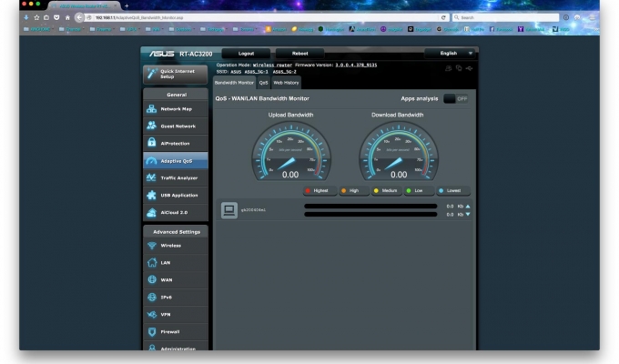Open the Guest Network page
The height and width of the screenshot is (364, 619).
click(176, 126)
